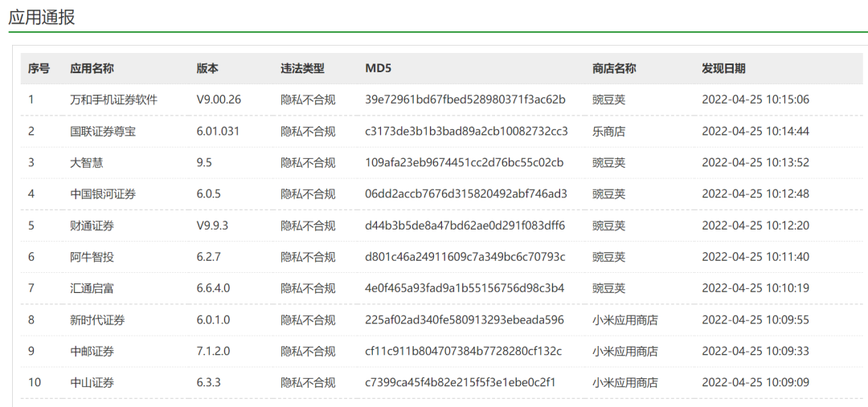
Task: Select the 中国银河证券 app name
Action: (x=103, y=194)
